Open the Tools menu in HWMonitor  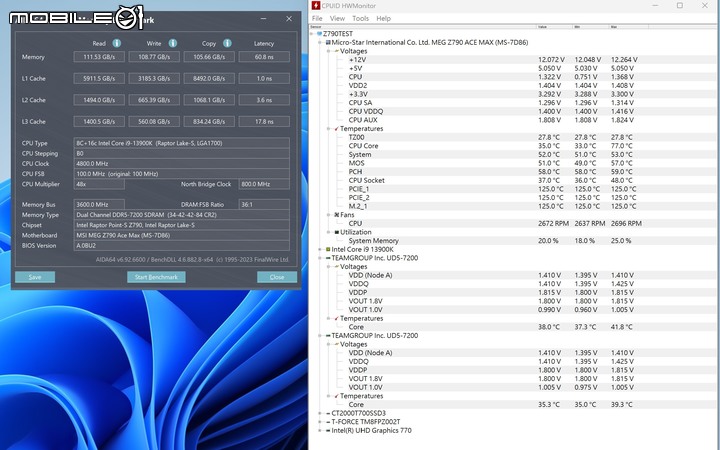point(360,18)
